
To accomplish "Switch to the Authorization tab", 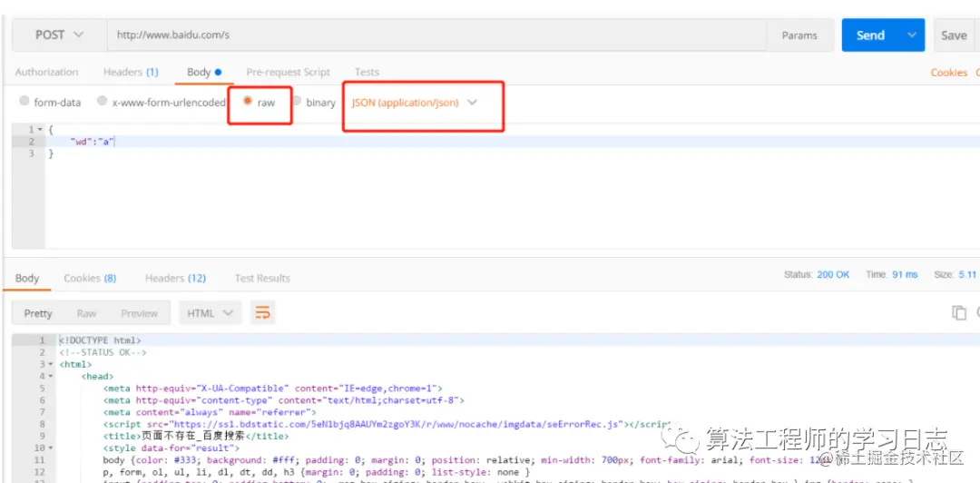I will (x=47, y=72).
